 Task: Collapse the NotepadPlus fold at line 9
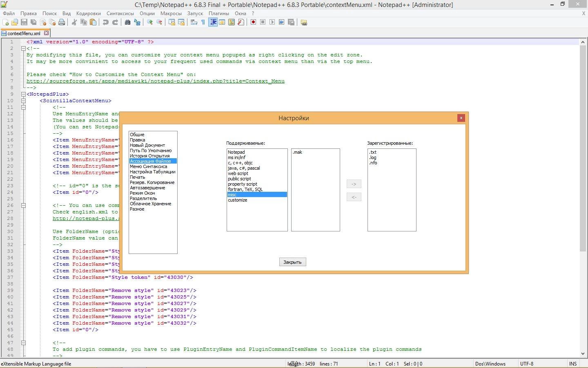click(23, 94)
